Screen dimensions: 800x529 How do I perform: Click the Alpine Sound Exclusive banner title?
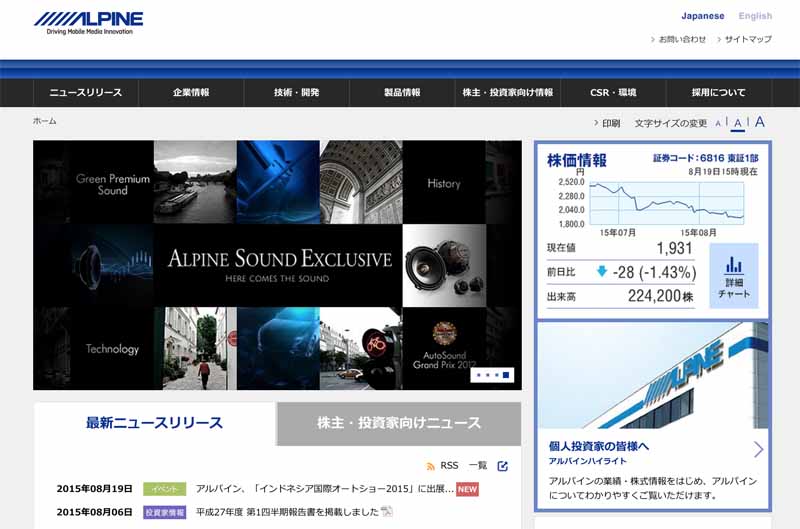(x=279, y=259)
